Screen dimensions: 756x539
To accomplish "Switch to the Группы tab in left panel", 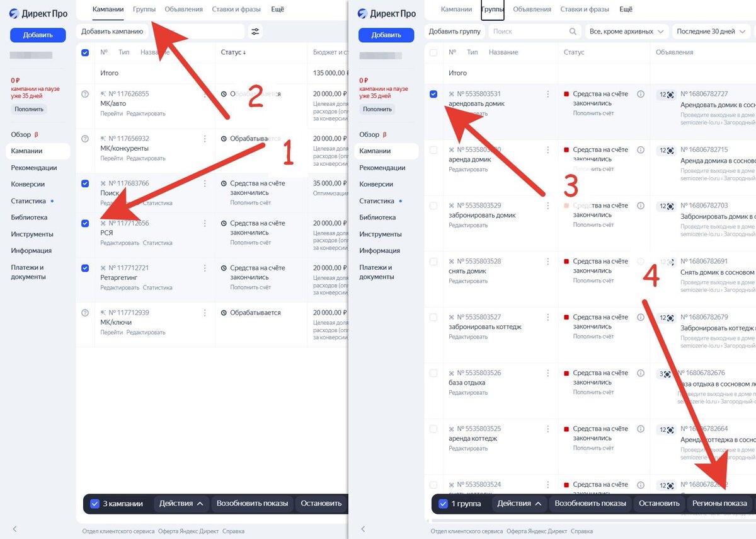I will coord(144,9).
